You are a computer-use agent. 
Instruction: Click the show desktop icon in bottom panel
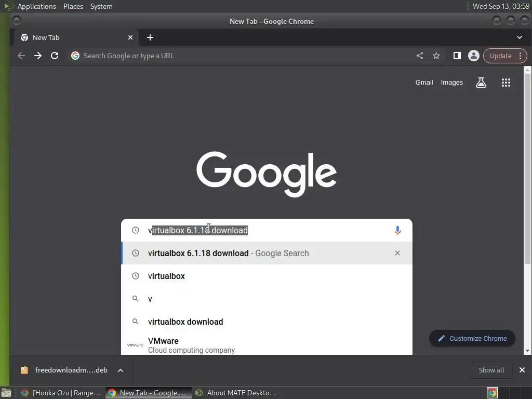coord(6,393)
